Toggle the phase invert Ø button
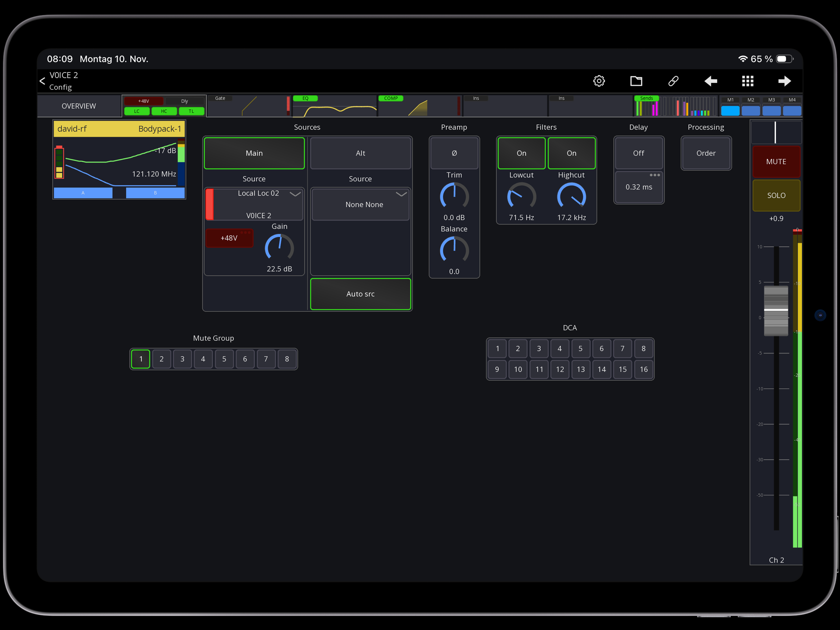 coord(454,153)
